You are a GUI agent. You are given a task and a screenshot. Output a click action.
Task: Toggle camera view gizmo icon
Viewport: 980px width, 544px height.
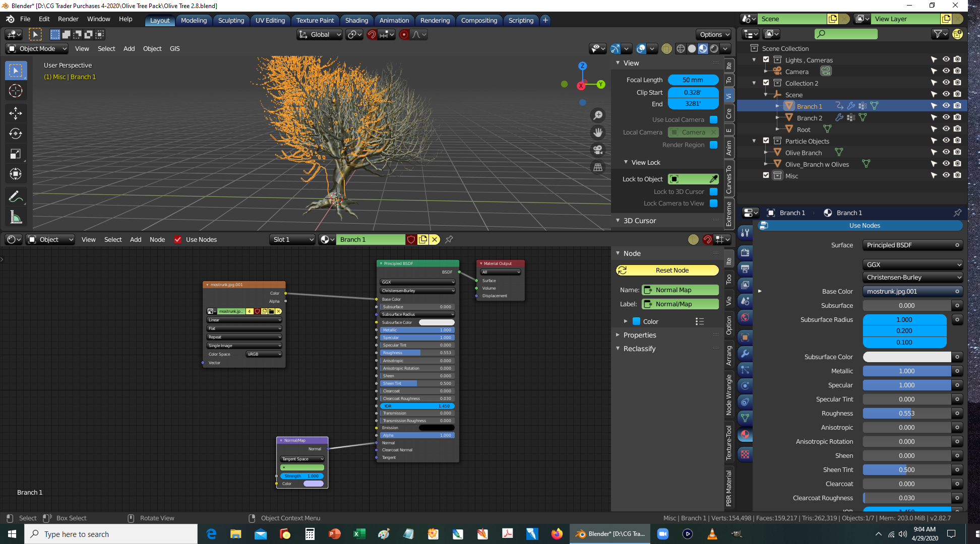[598, 150]
